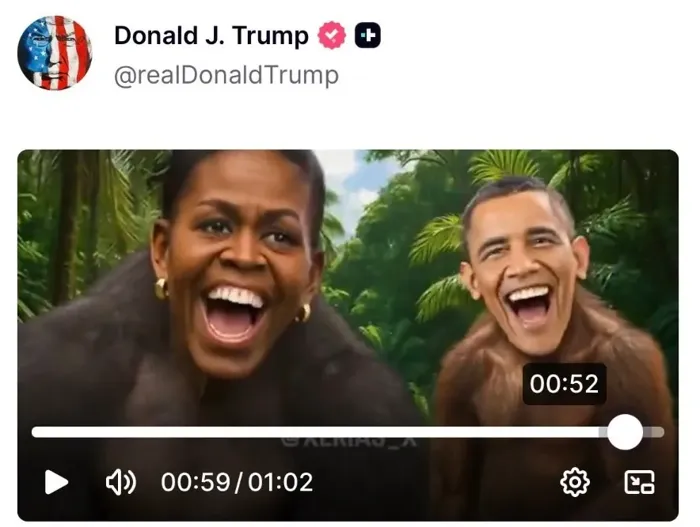Viewport: 700px width, 527px height.
Task: Click the faint watermark text below the progress bar
Action: click(x=349, y=442)
